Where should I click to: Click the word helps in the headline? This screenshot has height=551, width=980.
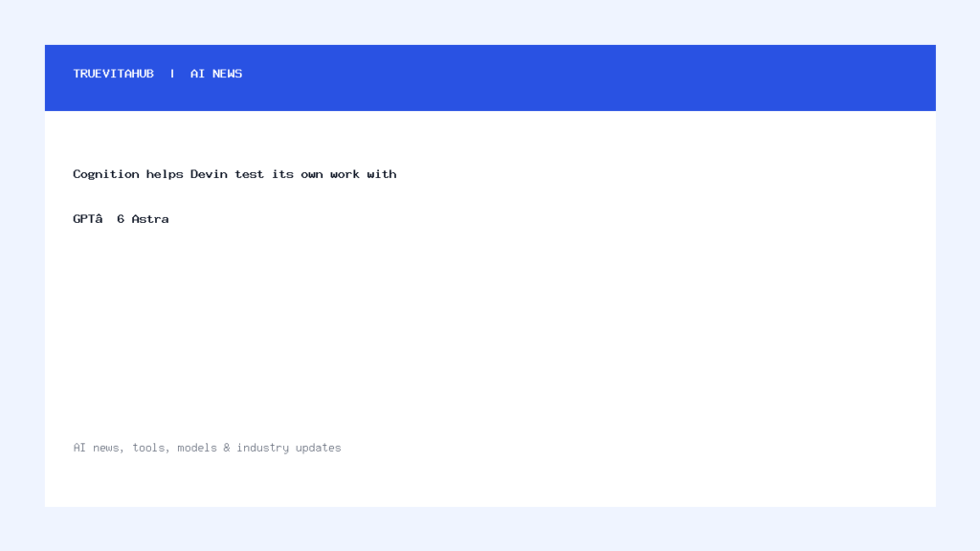(x=165, y=174)
